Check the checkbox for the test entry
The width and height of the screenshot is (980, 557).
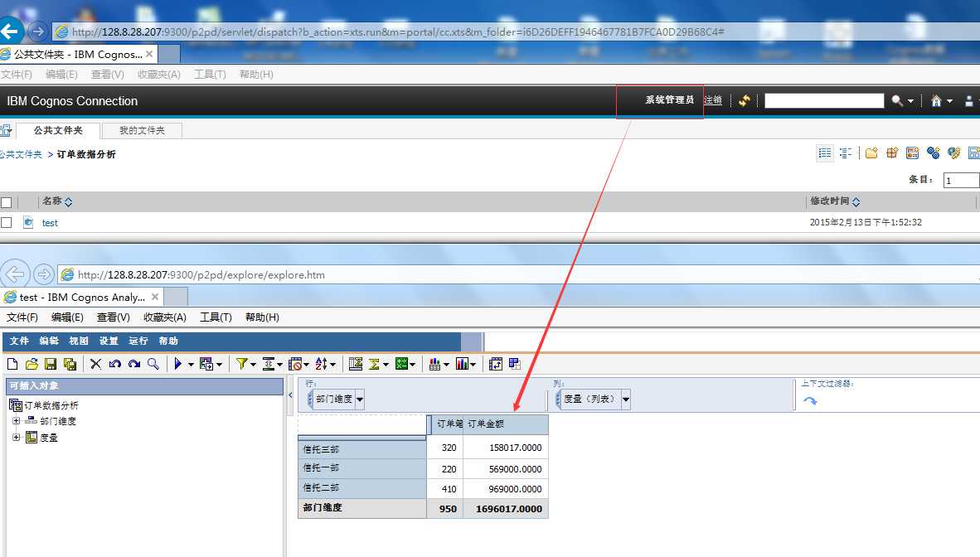click(x=7, y=222)
